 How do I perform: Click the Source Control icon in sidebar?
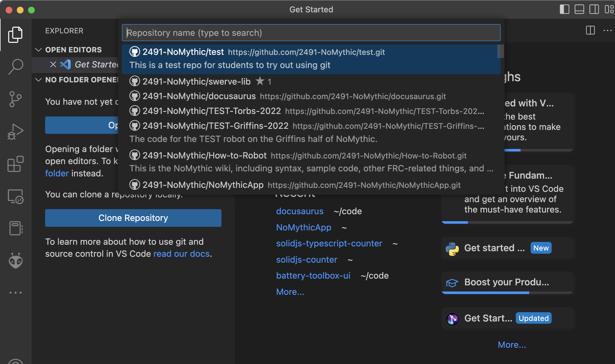tap(15, 99)
